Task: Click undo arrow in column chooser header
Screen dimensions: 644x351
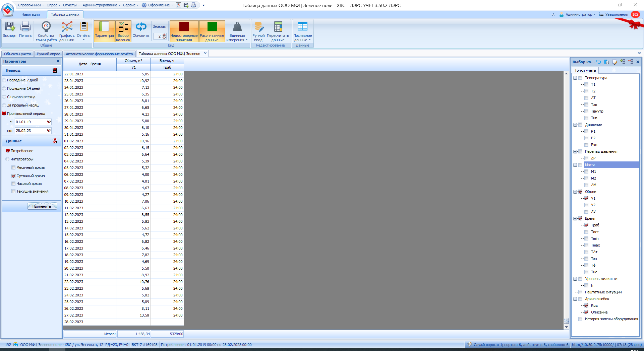Action: (x=599, y=62)
